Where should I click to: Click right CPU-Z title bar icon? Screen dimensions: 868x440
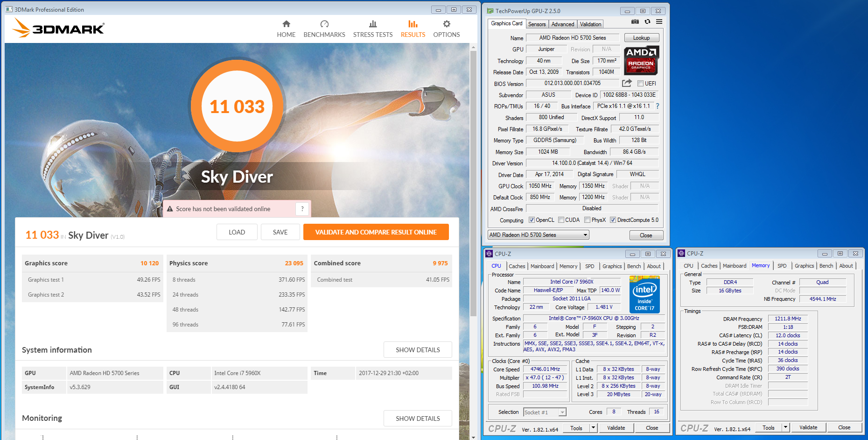[681, 253]
